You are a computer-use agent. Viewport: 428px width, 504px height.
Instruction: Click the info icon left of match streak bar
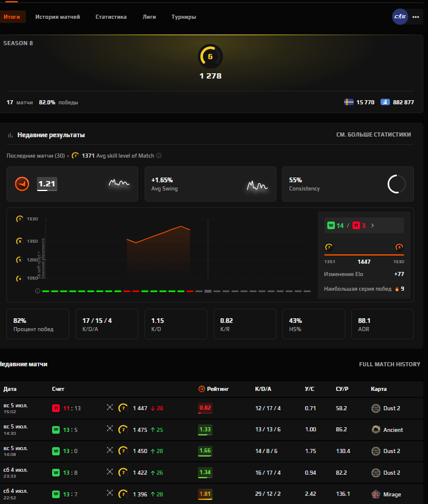tap(37, 291)
